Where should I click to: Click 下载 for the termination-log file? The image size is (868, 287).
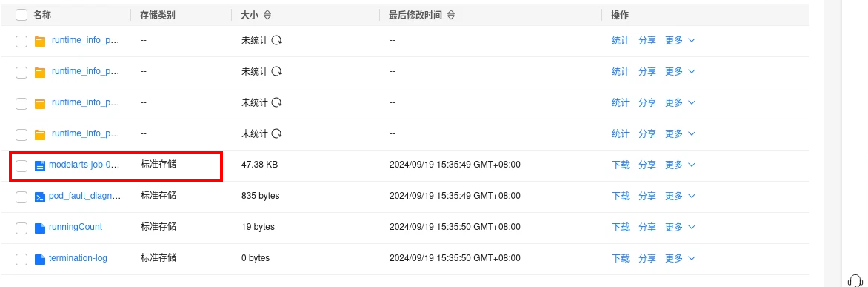click(621, 258)
